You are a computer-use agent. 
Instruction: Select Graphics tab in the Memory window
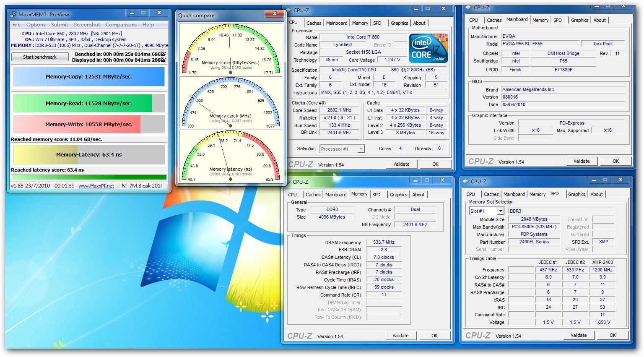tap(398, 195)
